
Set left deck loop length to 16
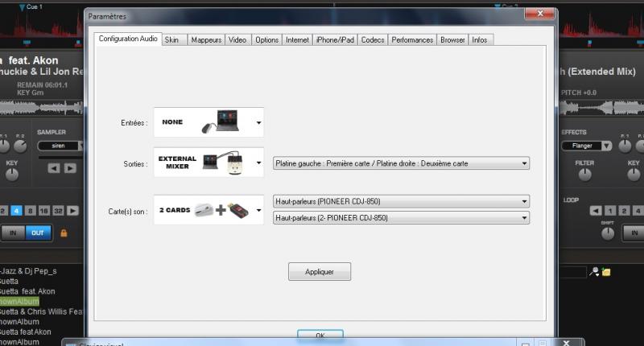pyautogui.click(x=44, y=211)
